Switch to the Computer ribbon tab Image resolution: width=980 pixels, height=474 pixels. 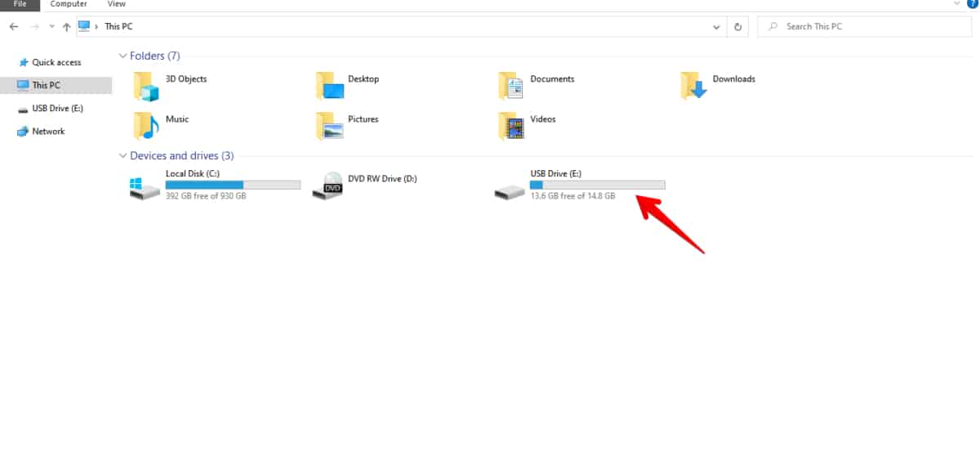(x=69, y=4)
